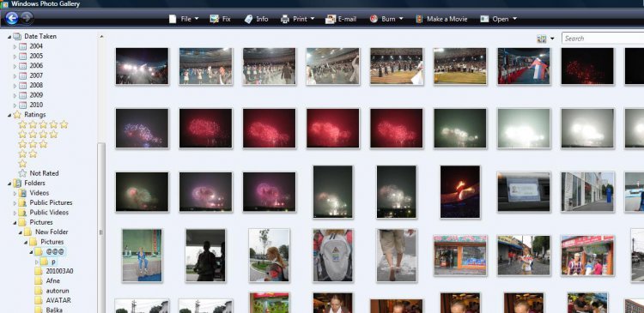Open the File menu
The width and height of the screenshot is (644, 313).
point(184,19)
